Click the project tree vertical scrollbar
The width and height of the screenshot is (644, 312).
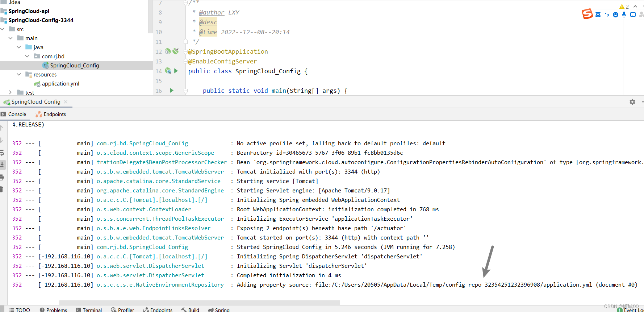(150, 17)
